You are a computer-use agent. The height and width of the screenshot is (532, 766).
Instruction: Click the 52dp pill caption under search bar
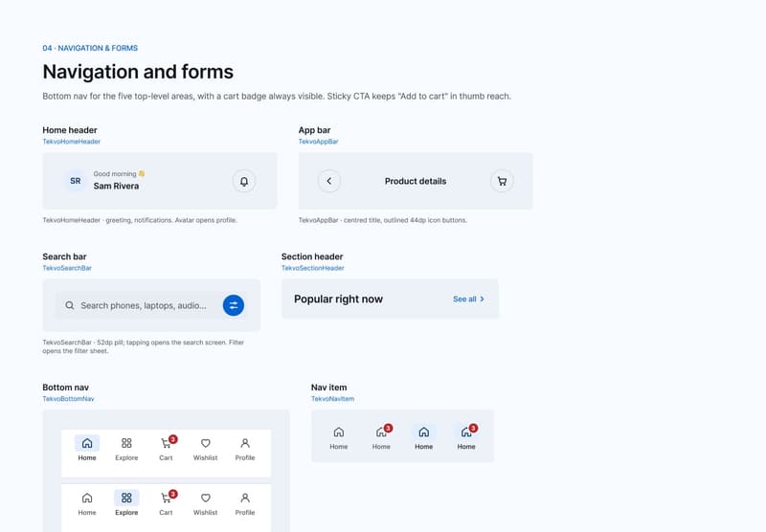point(143,346)
